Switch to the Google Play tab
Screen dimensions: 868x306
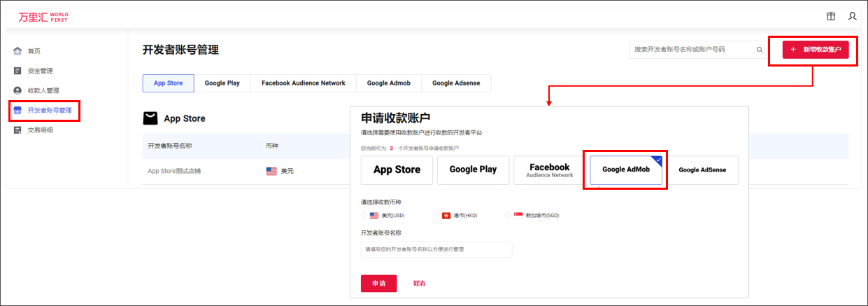click(x=222, y=83)
